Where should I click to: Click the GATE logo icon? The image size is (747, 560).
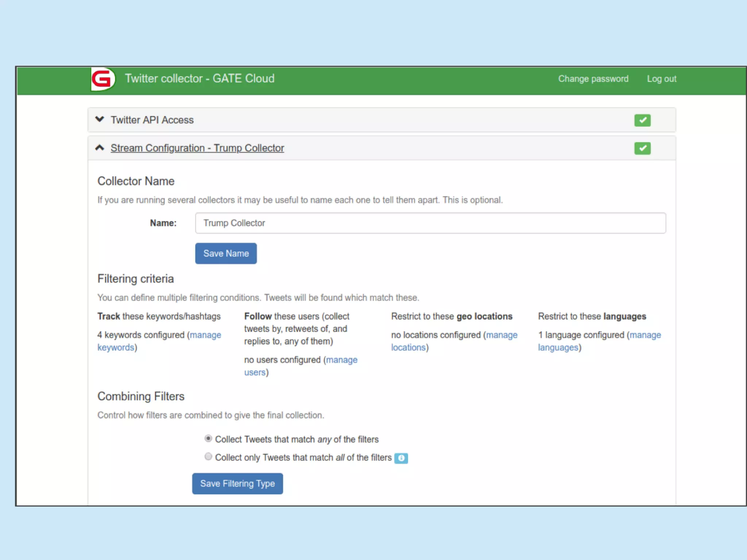tap(102, 79)
